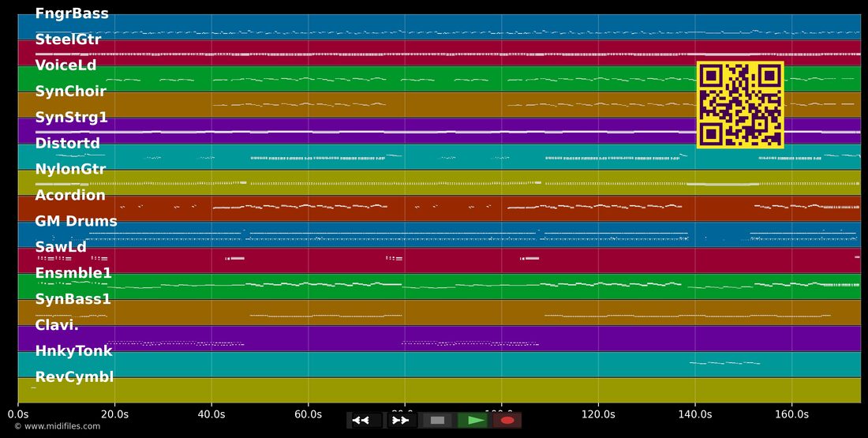Jump to the 40.0s time marker
This screenshot has width=868, height=438.
(211, 414)
